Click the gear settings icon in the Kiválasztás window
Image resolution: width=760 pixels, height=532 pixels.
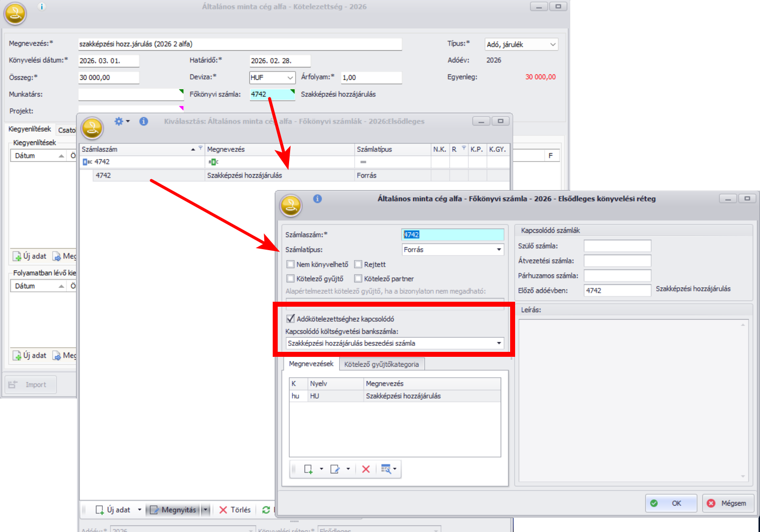point(119,121)
